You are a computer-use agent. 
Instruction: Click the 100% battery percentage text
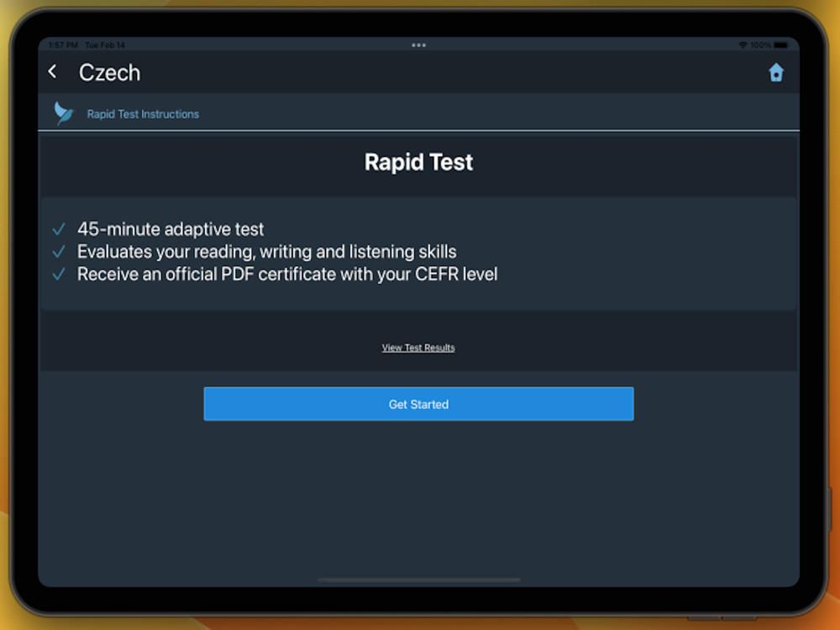click(x=760, y=45)
